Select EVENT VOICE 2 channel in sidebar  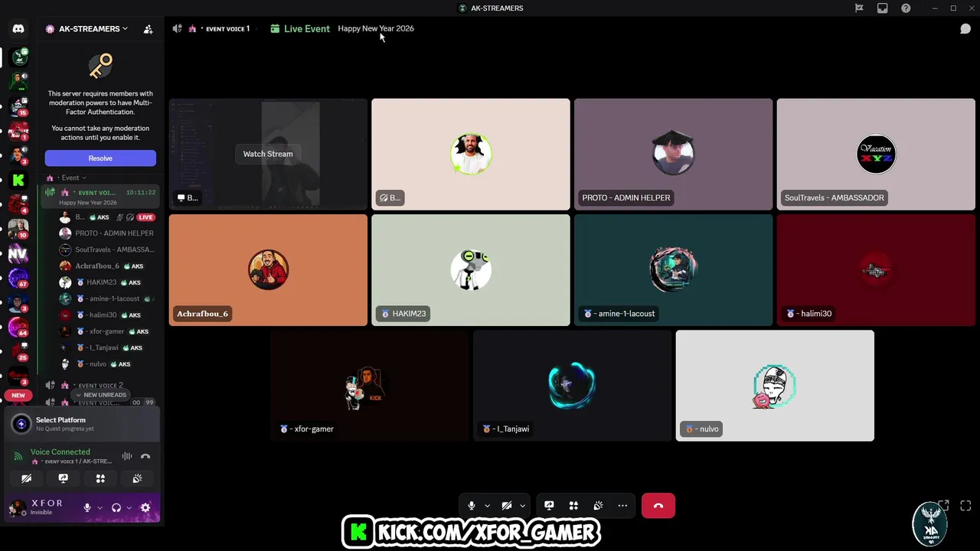[100, 386]
